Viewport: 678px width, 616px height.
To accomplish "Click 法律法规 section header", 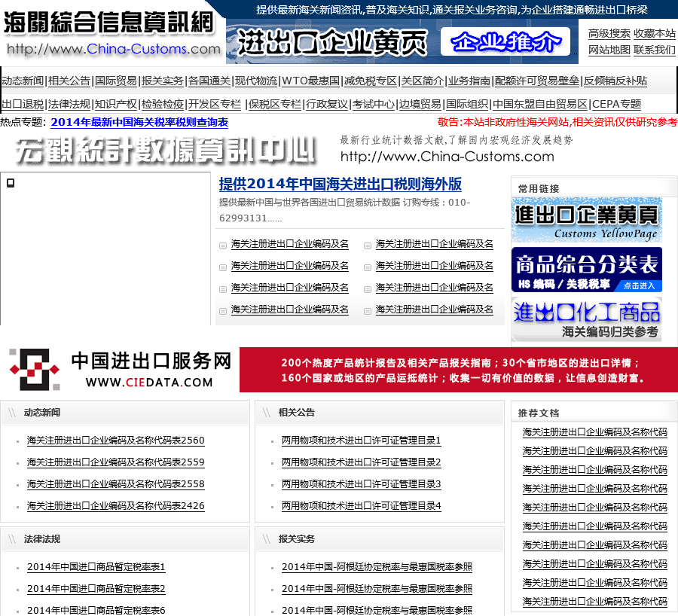I will click(42, 539).
